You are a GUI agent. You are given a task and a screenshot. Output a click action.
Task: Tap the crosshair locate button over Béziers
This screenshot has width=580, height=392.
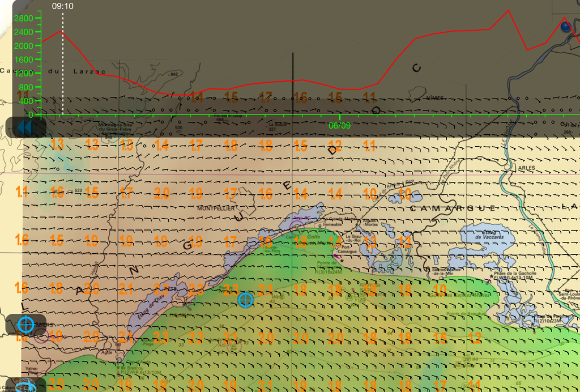click(26, 325)
